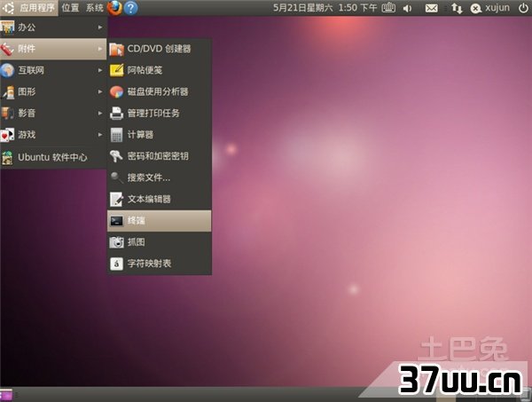Expand the arrow beside 图形
This screenshot has width=532, height=402.
tap(100, 91)
